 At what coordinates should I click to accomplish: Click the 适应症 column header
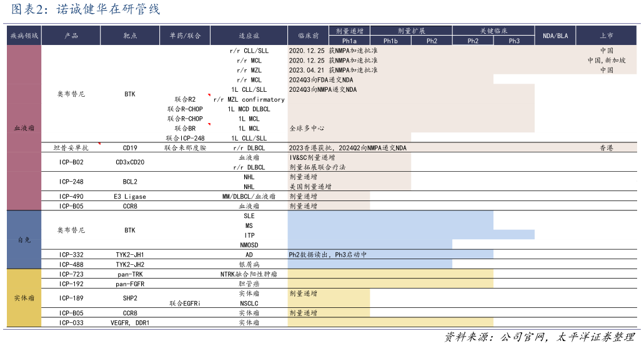point(249,36)
